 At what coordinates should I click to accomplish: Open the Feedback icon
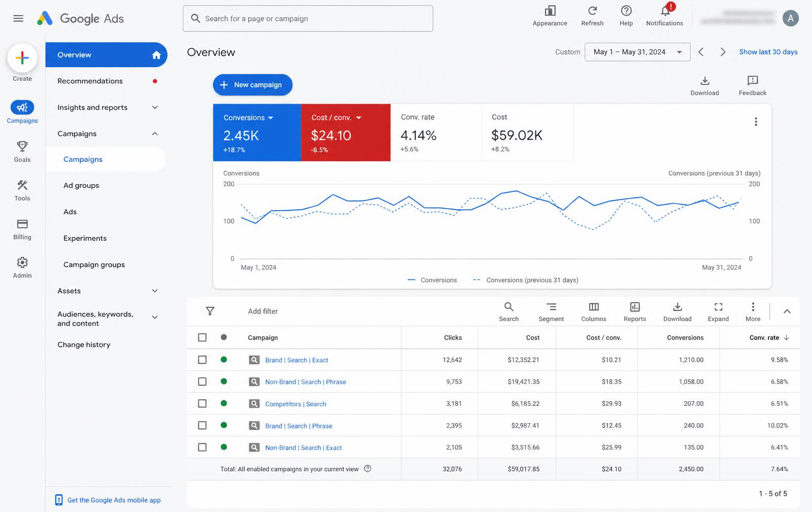click(x=753, y=81)
